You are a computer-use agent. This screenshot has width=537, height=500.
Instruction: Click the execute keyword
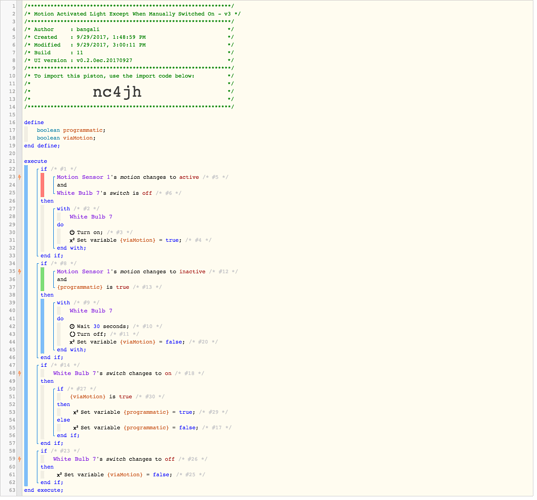36,161
